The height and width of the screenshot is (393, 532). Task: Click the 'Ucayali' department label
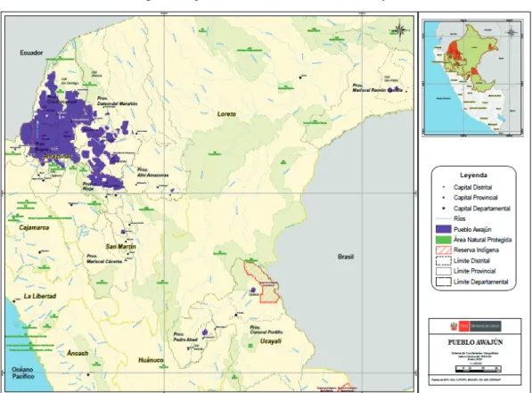pyautogui.click(x=270, y=341)
